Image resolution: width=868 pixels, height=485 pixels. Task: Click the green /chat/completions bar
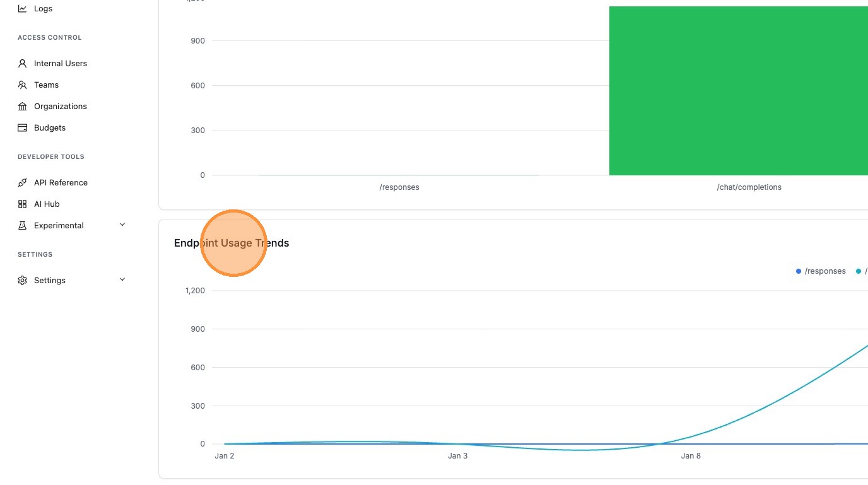click(x=739, y=91)
